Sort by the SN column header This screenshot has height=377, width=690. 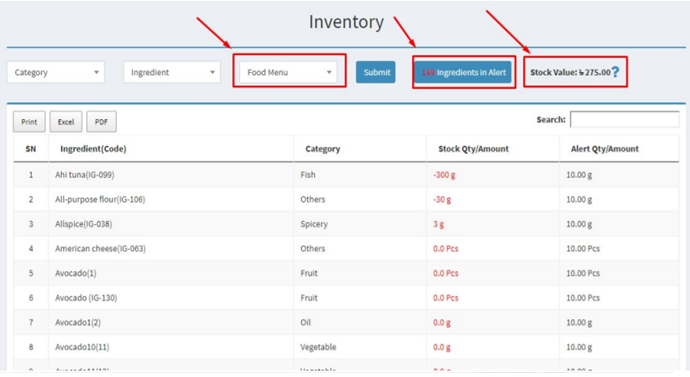tap(31, 149)
